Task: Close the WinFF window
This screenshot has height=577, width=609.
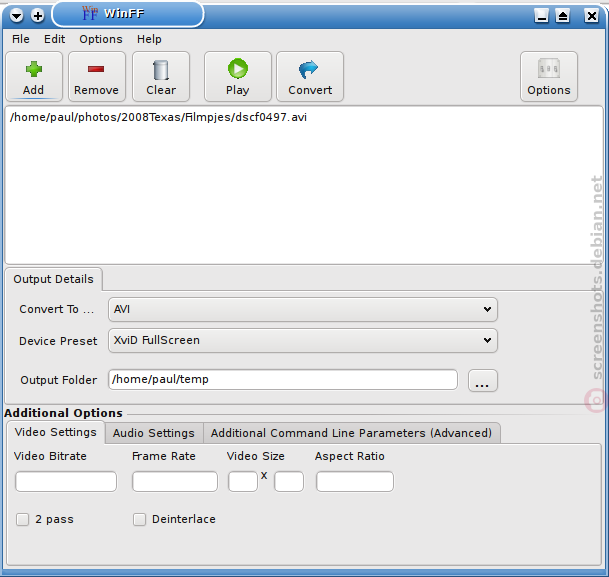Action: (592, 16)
